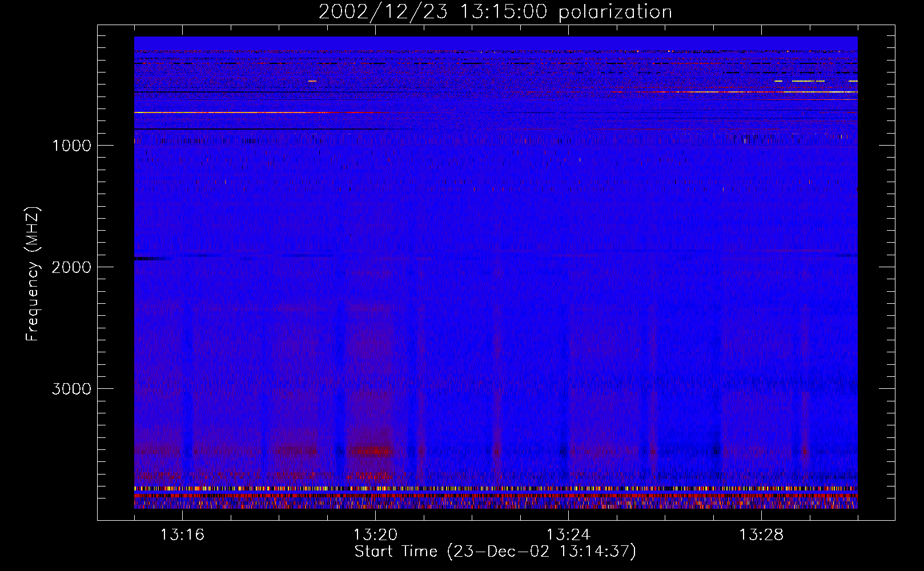Click the bright red burst near 13:20
This screenshot has height=571, width=924.
pyautogui.click(x=372, y=451)
